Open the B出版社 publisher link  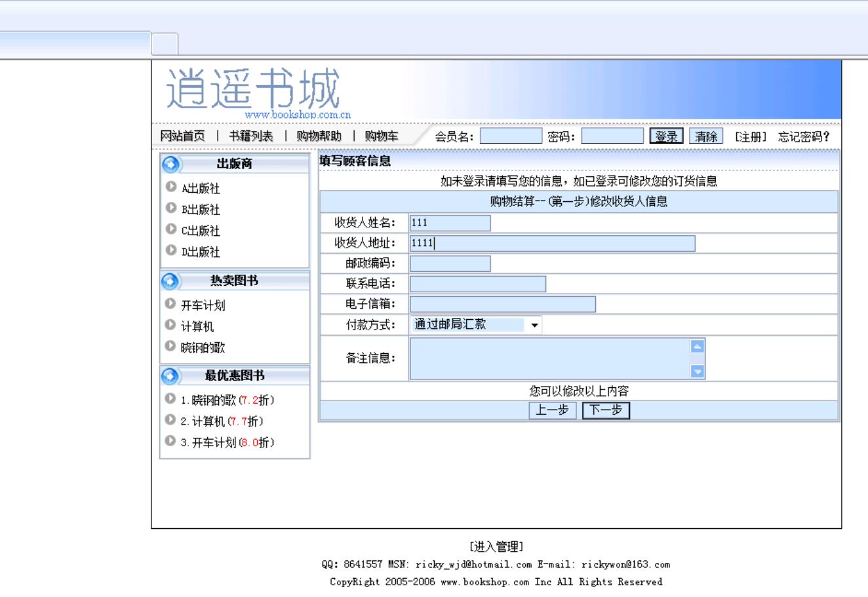click(201, 210)
